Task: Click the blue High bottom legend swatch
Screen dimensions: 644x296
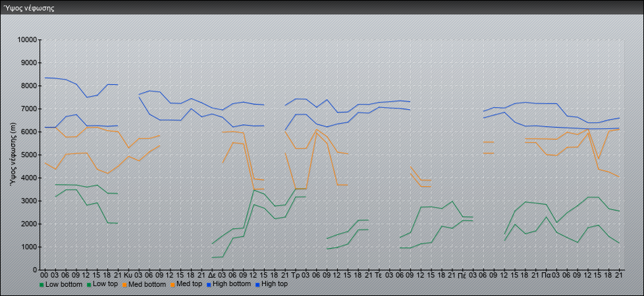Action: [x=208, y=284]
